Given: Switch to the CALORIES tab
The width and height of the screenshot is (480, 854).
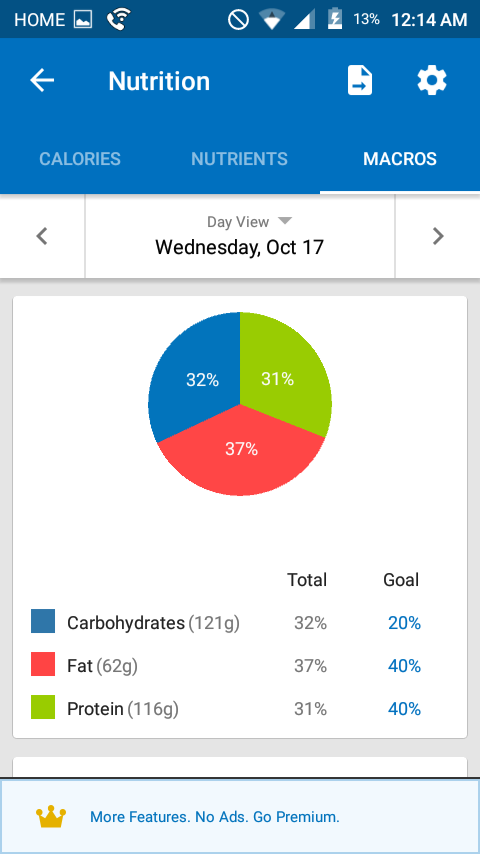Looking at the screenshot, I should [x=80, y=158].
